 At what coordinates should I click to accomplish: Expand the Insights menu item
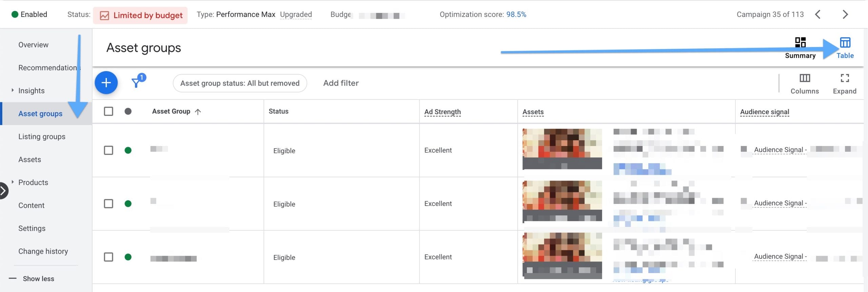coord(13,90)
